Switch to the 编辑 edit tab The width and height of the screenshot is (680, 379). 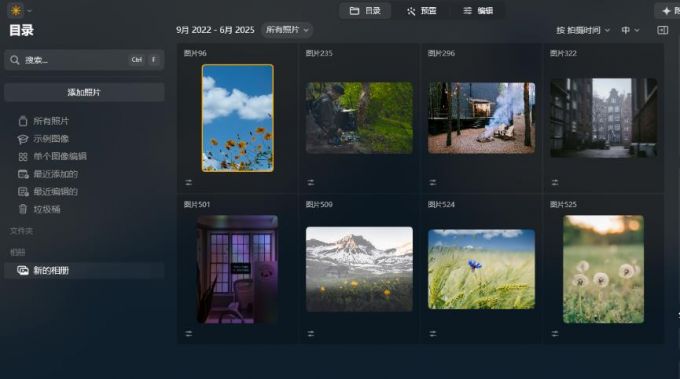478,11
